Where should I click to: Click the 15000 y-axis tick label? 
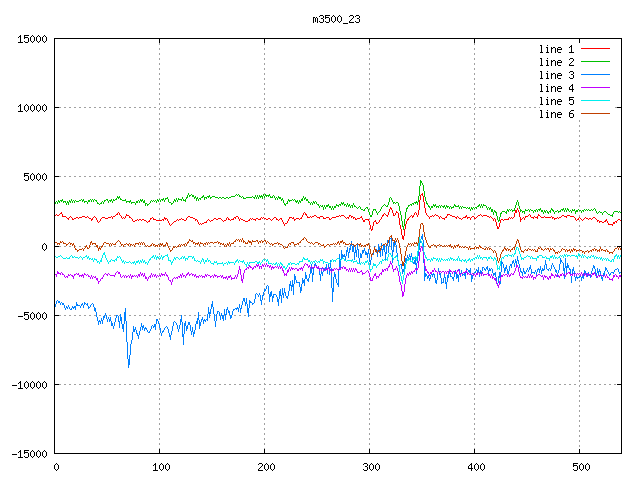click(32, 39)
